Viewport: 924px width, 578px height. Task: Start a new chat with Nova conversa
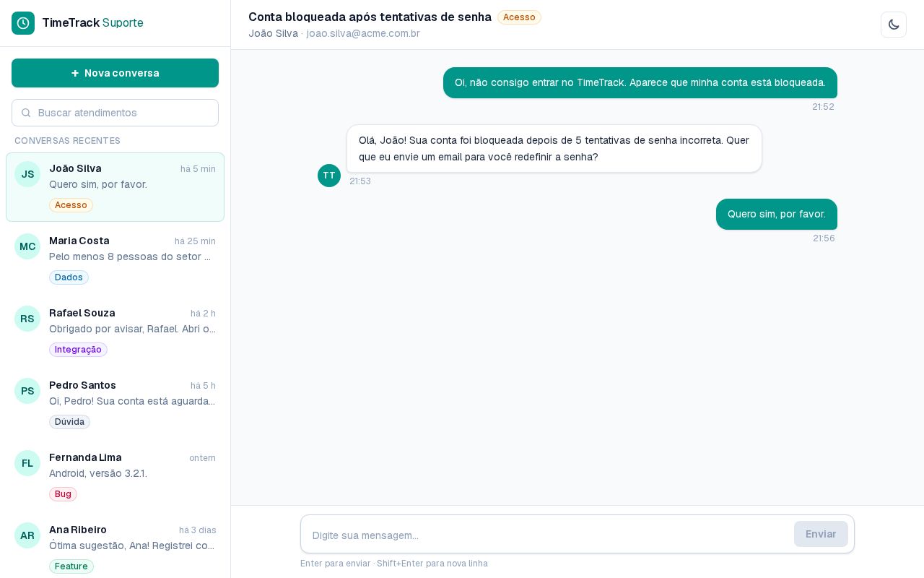(x=115, y=73)
